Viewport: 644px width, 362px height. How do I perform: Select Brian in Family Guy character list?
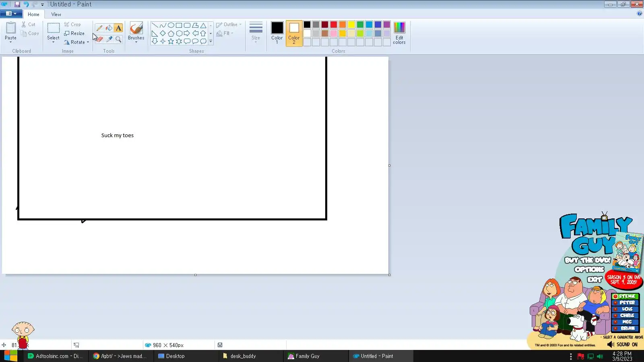click(625, 329)
